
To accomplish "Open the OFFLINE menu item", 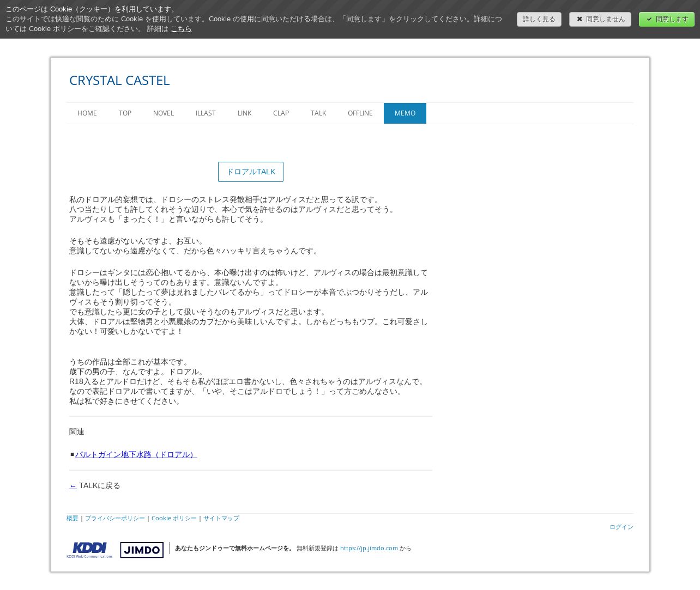I will coord(360,113).
